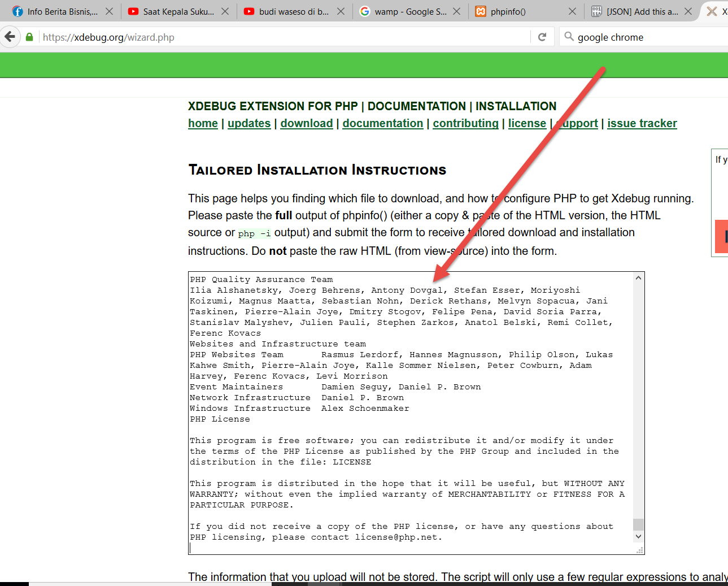Click the green padlock security icon

29,37
